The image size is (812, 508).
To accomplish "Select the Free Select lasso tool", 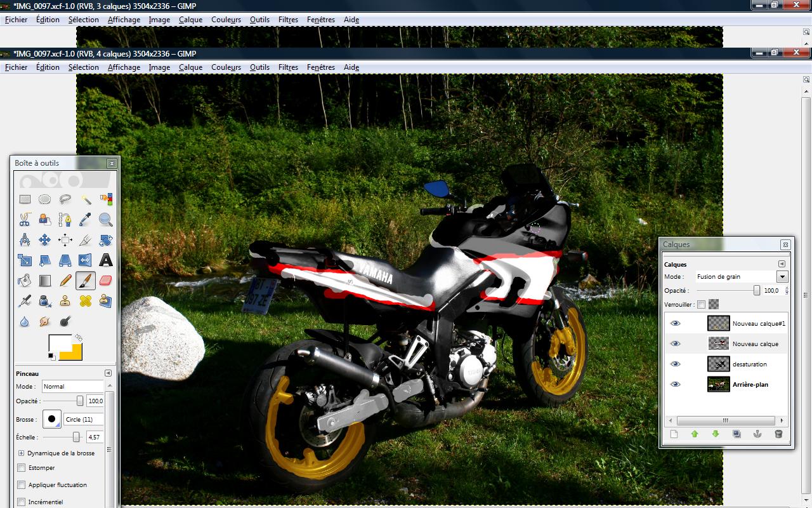I will click(65, 199).
